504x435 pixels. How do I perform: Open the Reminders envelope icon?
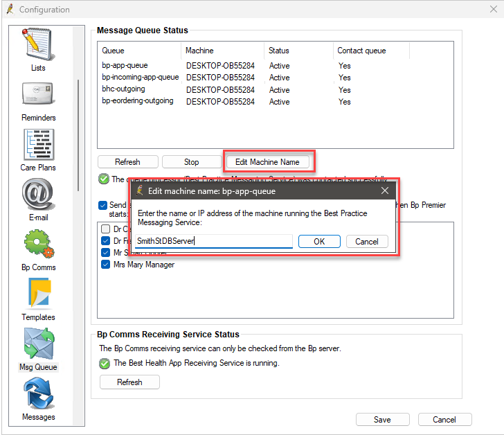(38, 94)
